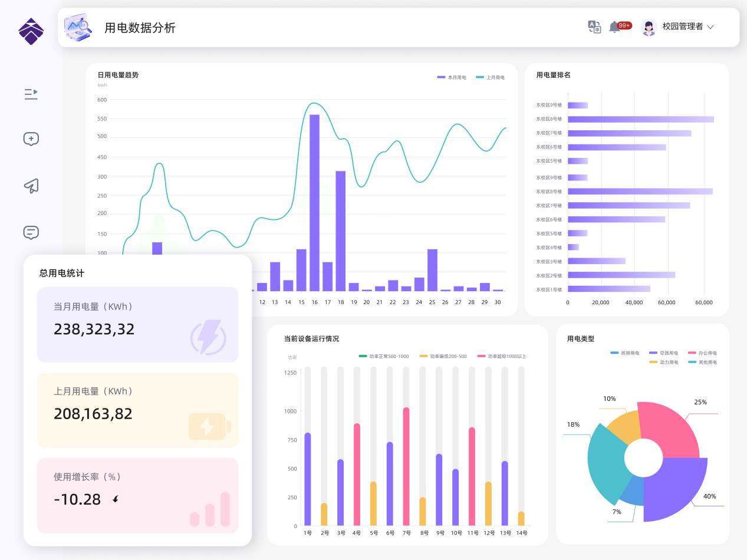Toggle the 本月用电 legend series

tap(452, 77)
